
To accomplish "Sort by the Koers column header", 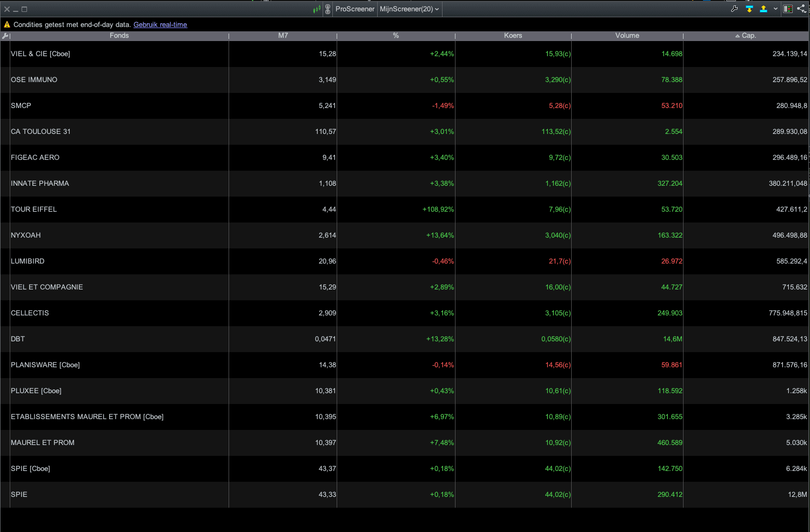I will [x=513, y=36].
